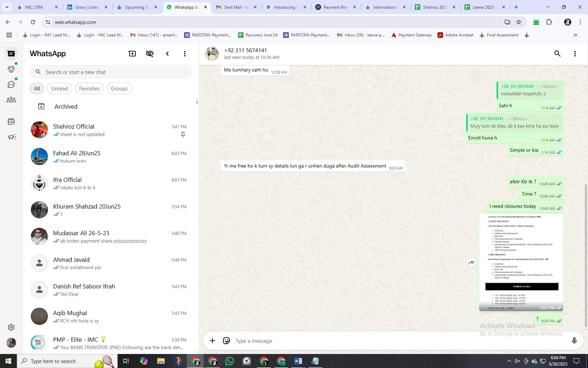Toggle the privacy blur eye icon

[x=150, y=54]
